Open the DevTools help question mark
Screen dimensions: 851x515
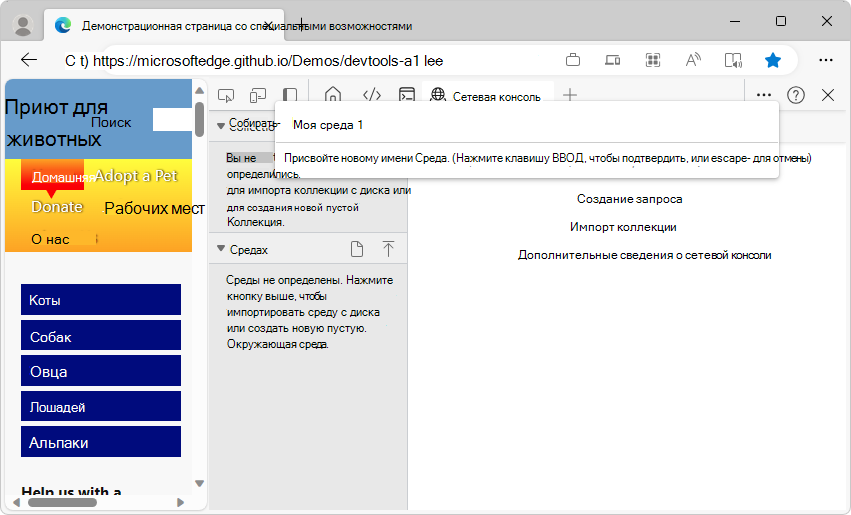(x=796, y=95)
